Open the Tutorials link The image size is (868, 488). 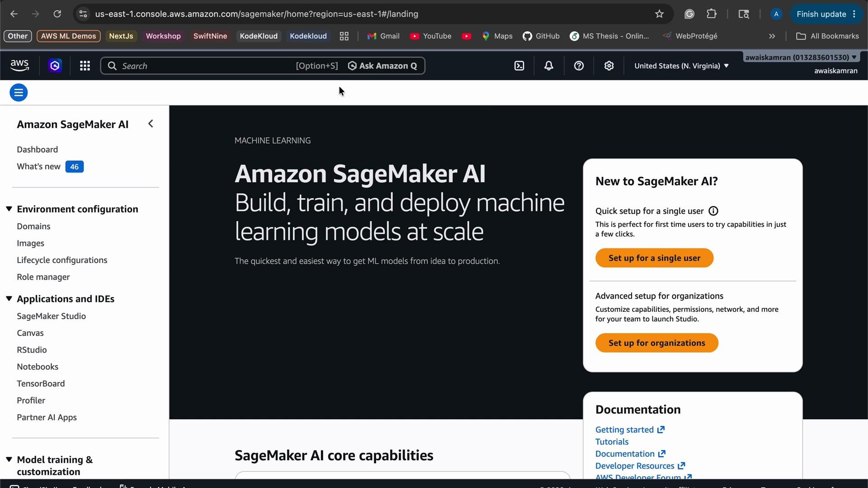[x=612, y=442]
